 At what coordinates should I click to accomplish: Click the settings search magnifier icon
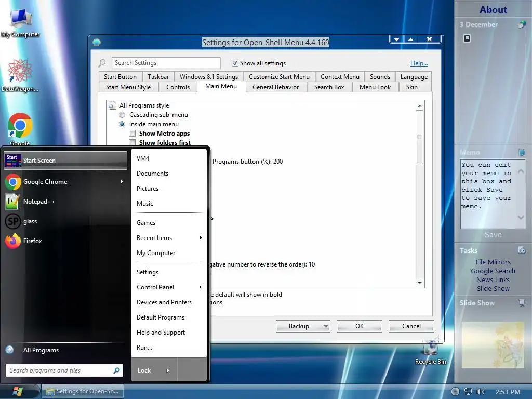102,63
